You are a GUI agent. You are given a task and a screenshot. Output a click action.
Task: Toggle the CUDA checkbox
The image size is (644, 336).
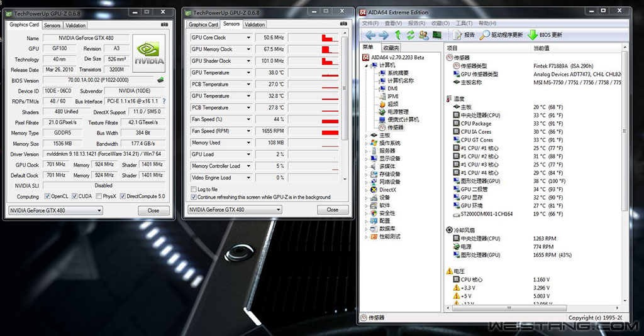[x=75, y=197]
